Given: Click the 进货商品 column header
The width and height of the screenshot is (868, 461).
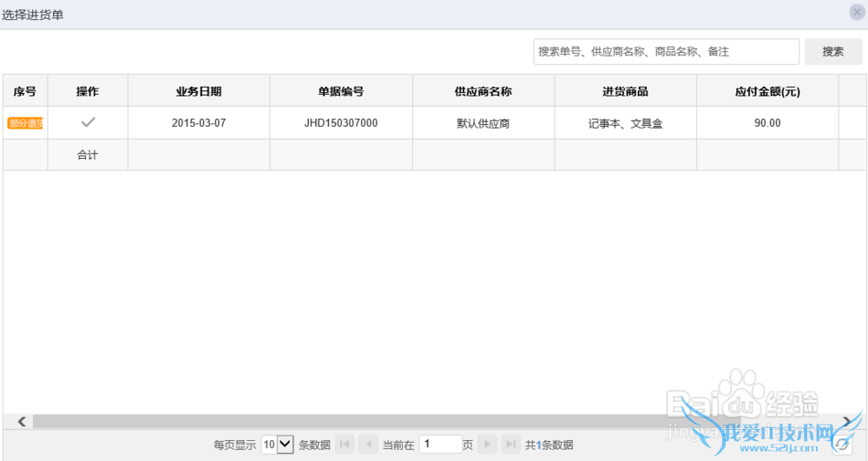Looking at the screenshot, I should click(626, 91).
